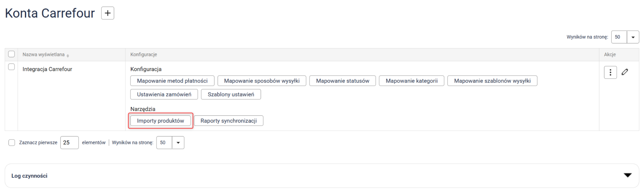644x193 pixels.
Task: Click the plus icon to add Carrefour account
Action: pos(108,13)
